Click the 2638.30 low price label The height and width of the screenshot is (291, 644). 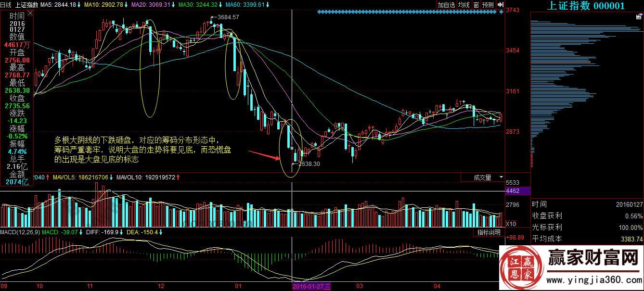coord(309,164)
